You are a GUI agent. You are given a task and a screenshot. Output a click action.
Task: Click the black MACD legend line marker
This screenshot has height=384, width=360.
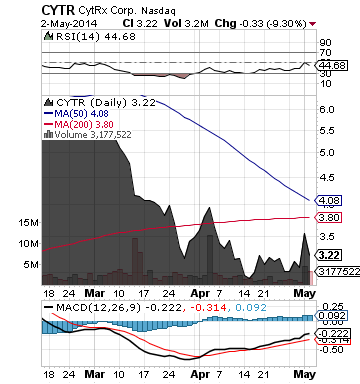pyautogui.click(x=48, y=307)
